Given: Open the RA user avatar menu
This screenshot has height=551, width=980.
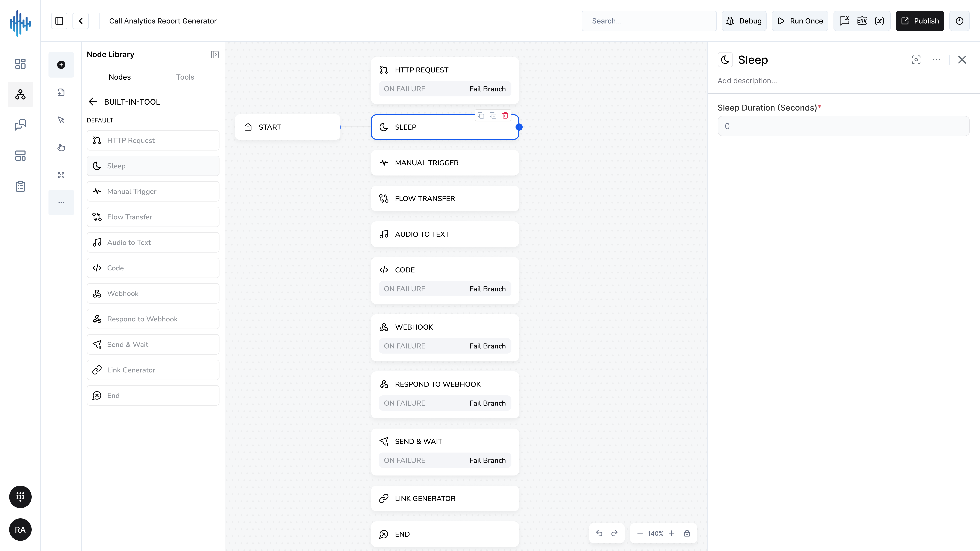Looking at the screenshot, I should click(20, 530).
